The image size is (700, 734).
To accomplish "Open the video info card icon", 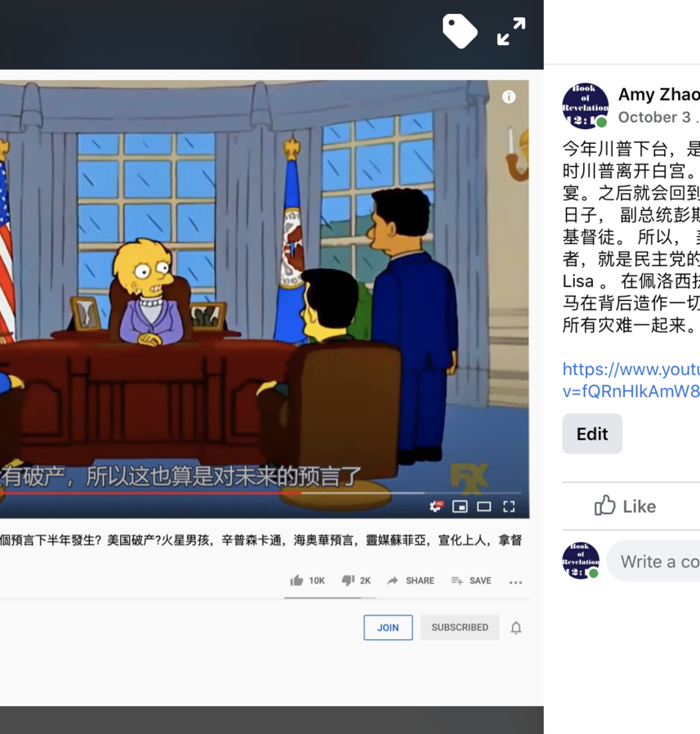I will click(509, 97).
